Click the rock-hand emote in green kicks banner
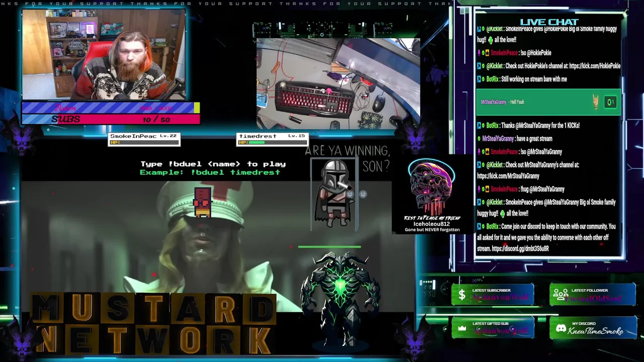The width and height of the screenshot is (644, 362). (x=596, y=102)
